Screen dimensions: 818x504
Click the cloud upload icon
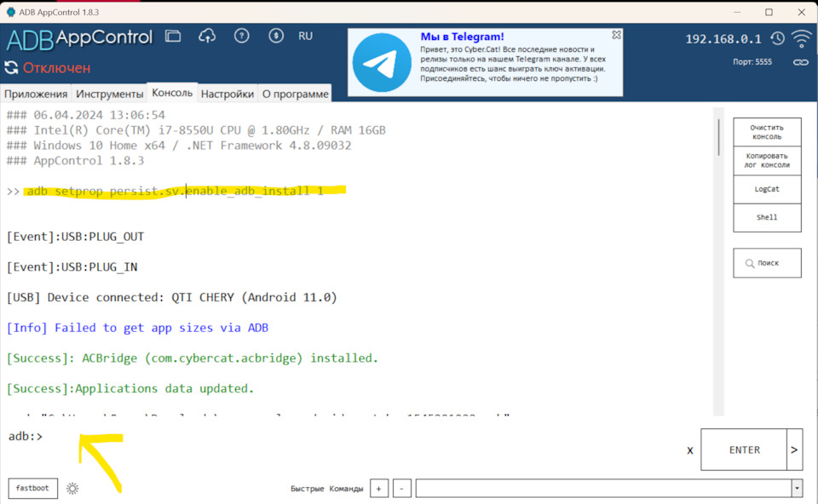pos(207,36)
